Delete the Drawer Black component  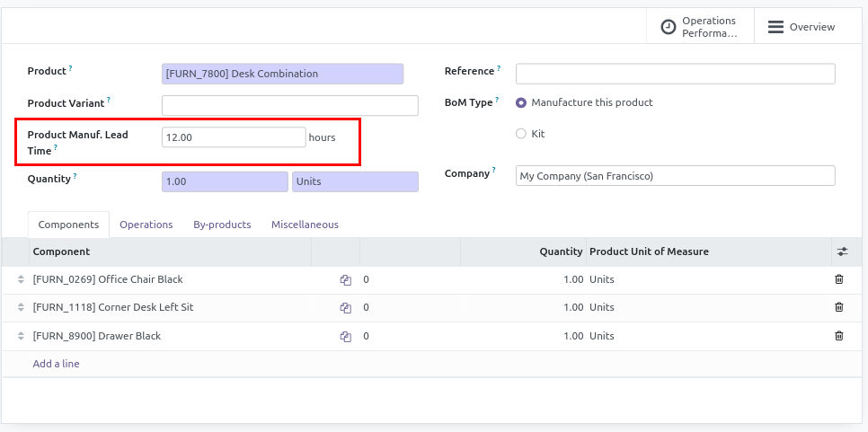838,336
